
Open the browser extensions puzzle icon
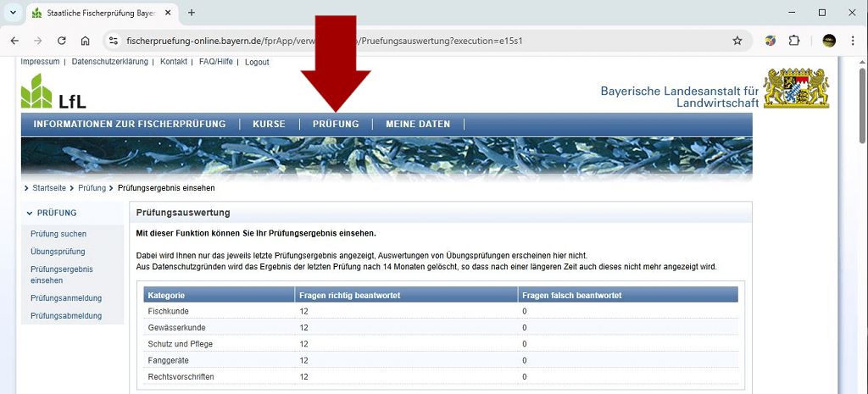click(x=794, y=41)
